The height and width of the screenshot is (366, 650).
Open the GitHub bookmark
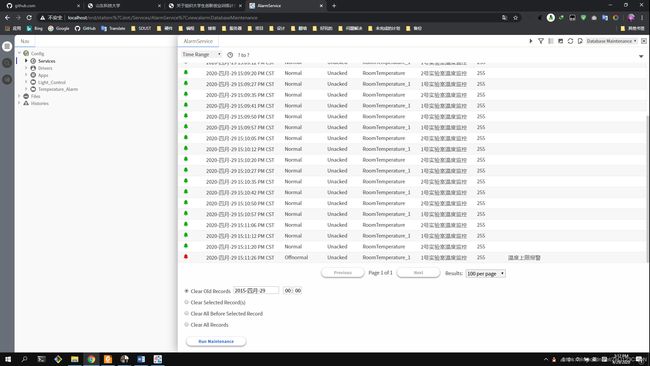pyautogui.click(x=85, y=29)
